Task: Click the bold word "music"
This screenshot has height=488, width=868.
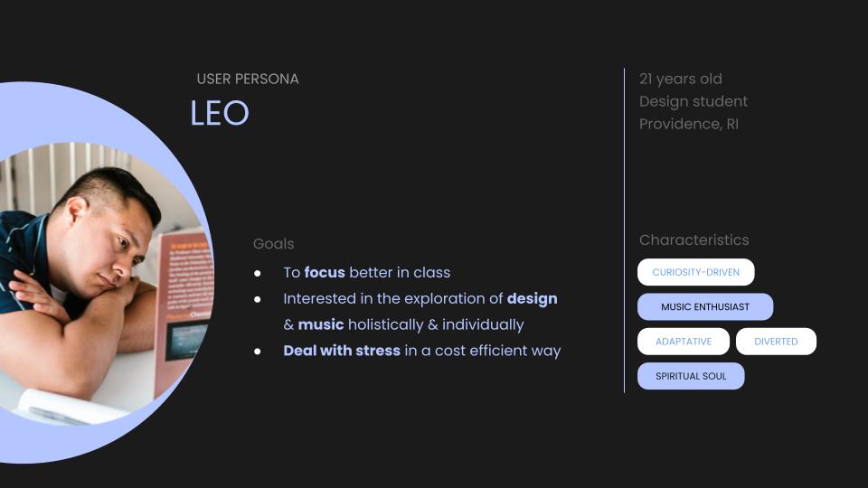Action: click(321, 324)
